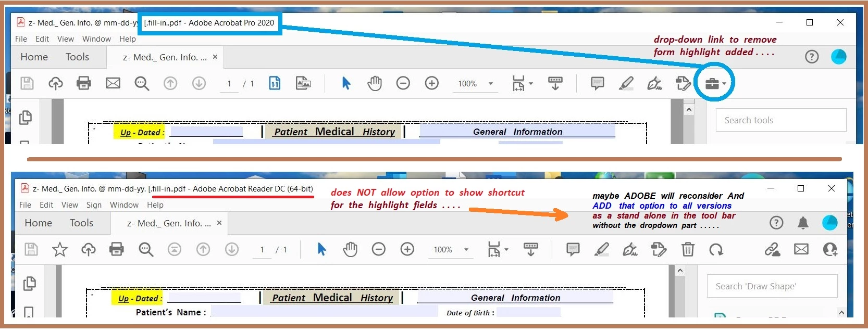Expand fit-width scrolling dropdown arrow in Reader DC
Screen dimensions: 868x332
click(x=506, y=250)
